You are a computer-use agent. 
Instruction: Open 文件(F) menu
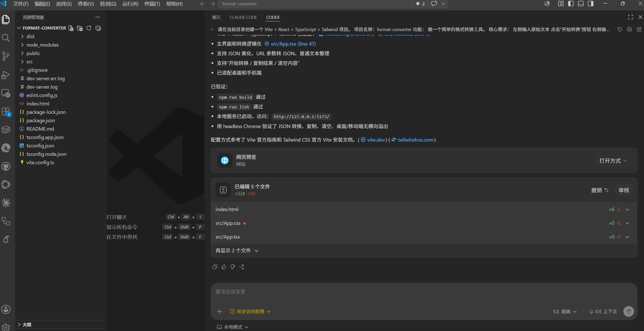point(21,4)
